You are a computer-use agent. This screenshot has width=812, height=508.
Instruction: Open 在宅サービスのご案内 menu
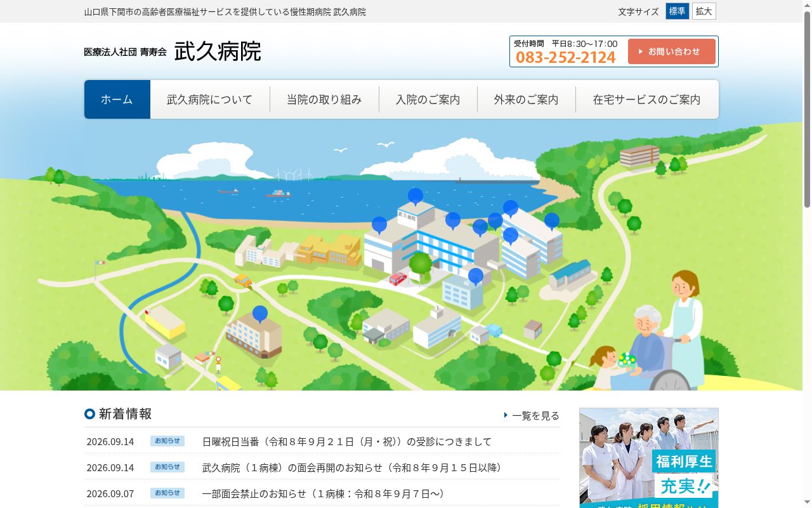(x=647, y=99)
